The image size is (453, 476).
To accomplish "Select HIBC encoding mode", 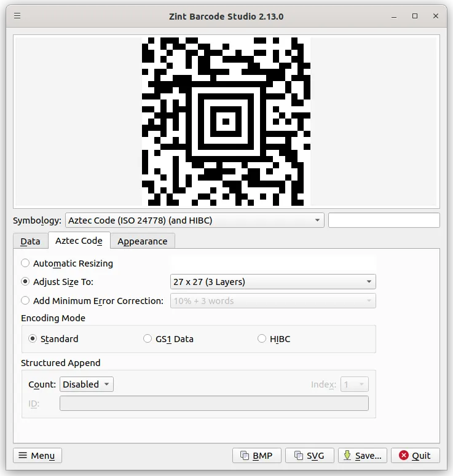I will click(x=262, y=339).
